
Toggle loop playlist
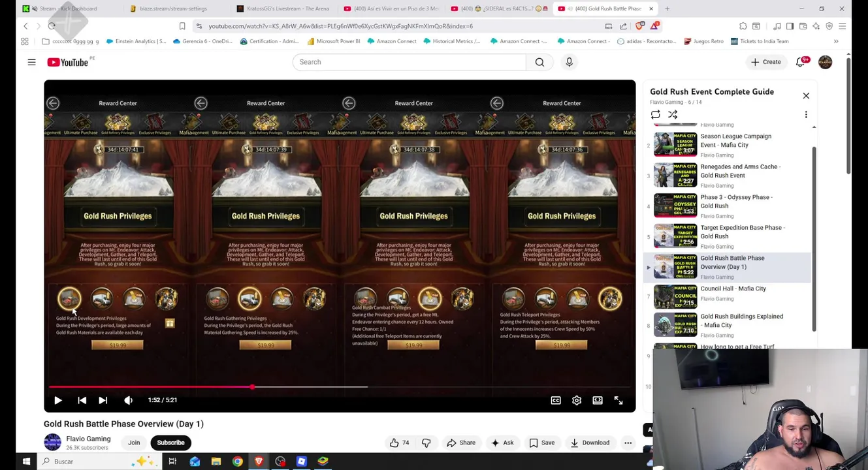(x=655, y=115)
